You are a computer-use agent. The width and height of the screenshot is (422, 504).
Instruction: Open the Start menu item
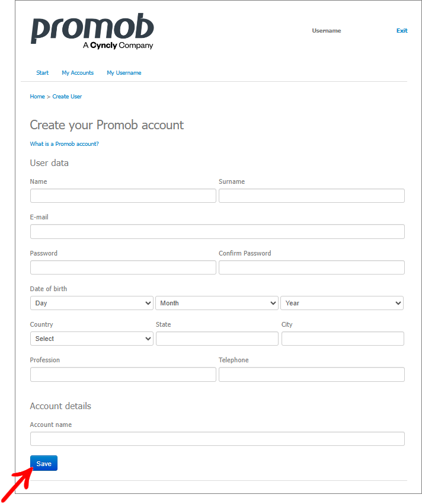coord(43,73)
